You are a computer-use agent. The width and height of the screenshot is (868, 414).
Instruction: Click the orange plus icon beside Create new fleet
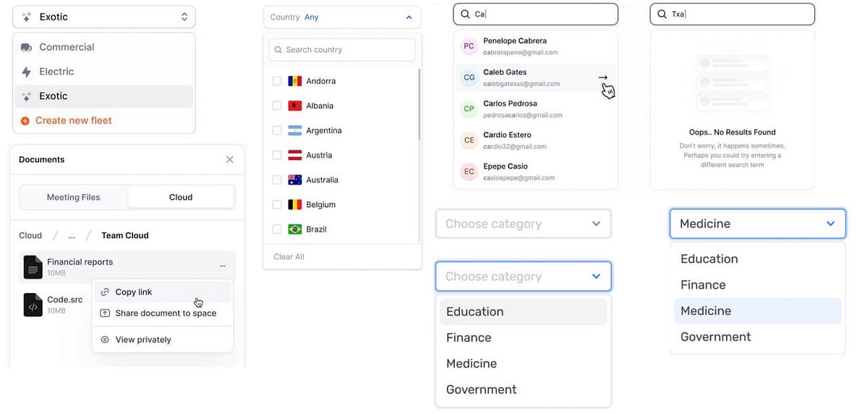[25, 121]
